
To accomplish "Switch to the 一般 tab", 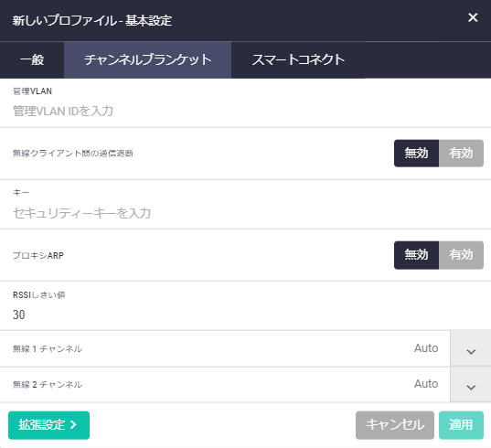I will pos(32,59).
